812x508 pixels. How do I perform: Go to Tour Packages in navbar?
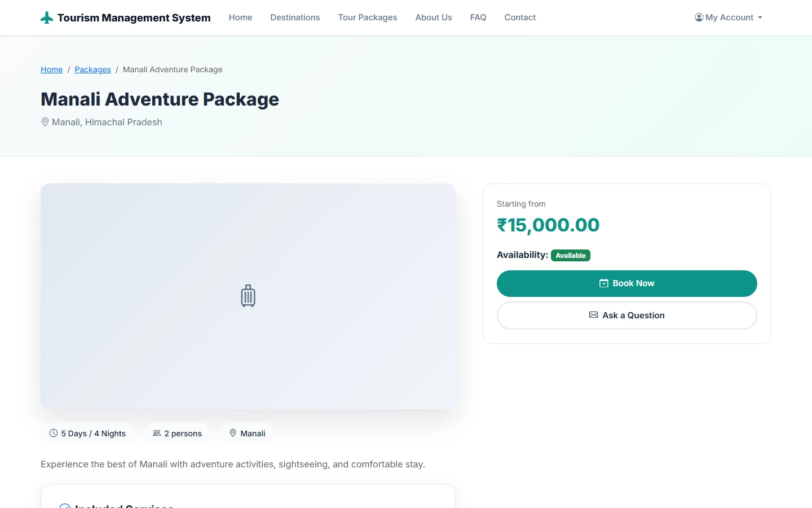[368, 17]
